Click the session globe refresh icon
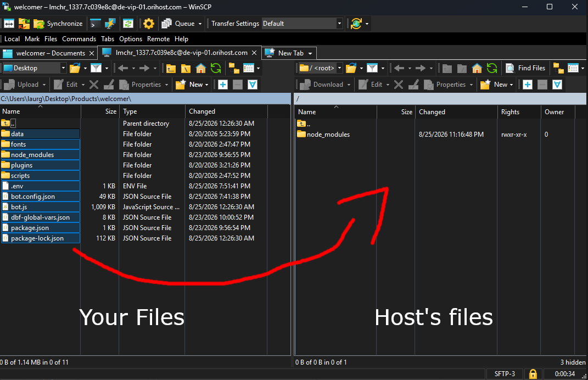 (356, 24)
